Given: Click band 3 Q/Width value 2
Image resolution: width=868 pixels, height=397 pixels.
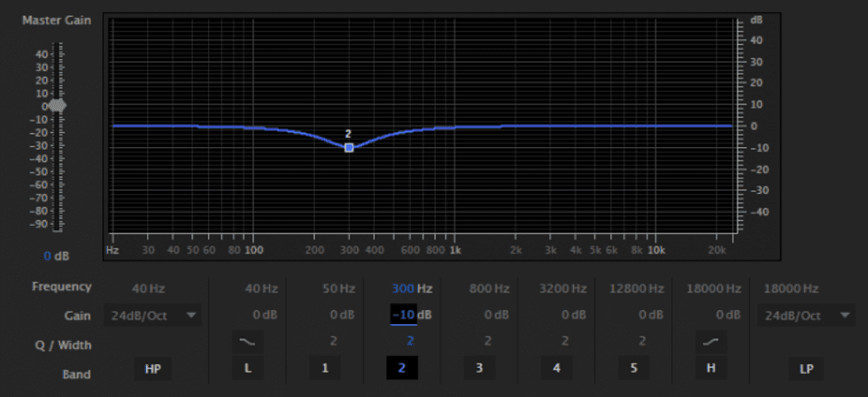Looking at the screenshot, I should (488, 341).
